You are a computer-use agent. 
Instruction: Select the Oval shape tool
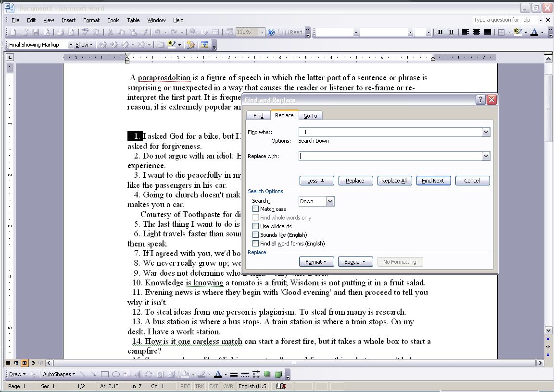115,374
